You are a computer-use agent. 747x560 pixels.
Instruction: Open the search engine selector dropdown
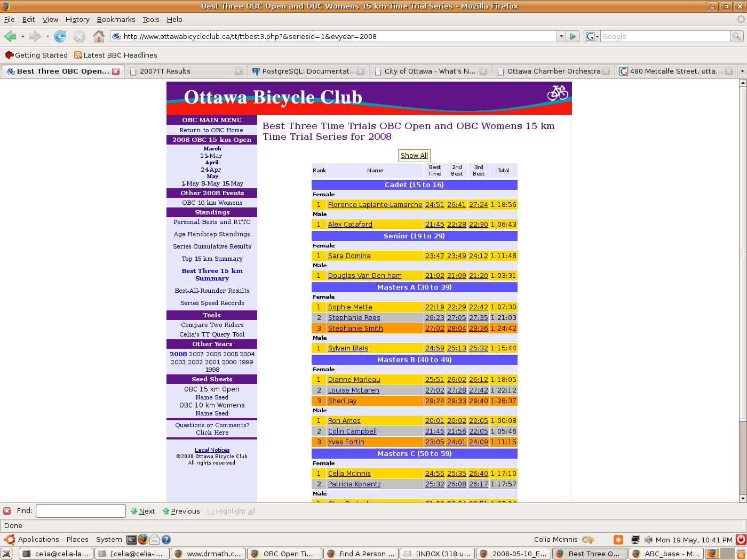[592, 36]
